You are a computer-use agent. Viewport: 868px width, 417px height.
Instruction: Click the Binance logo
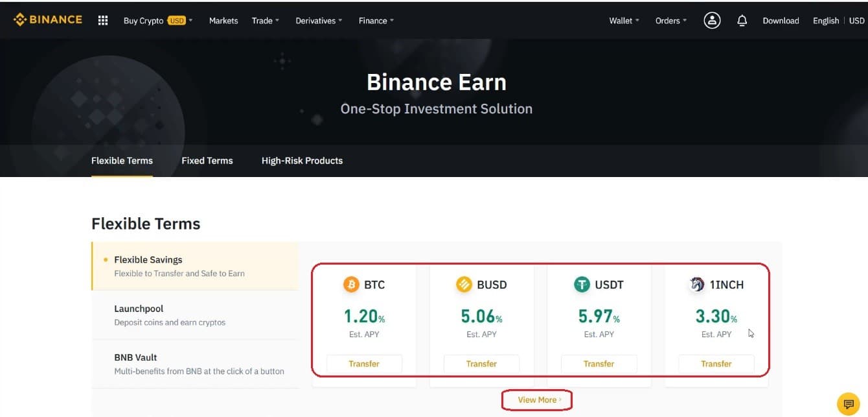[48, 20]
